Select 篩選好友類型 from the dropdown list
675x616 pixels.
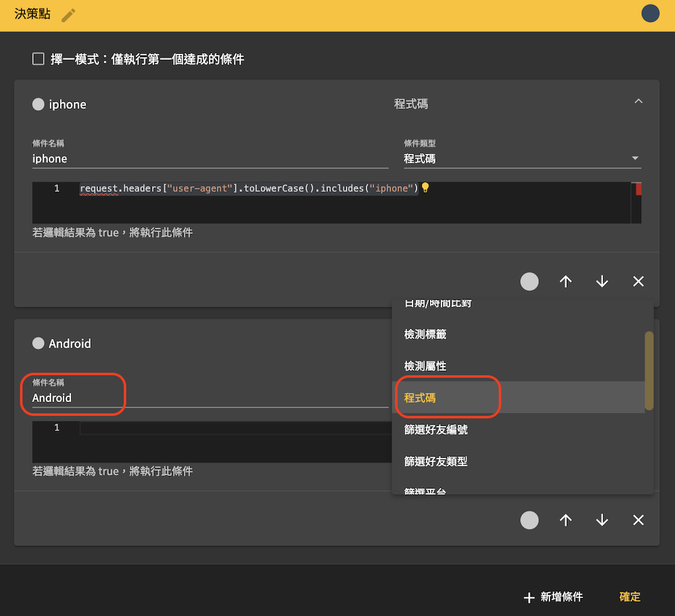518,462
